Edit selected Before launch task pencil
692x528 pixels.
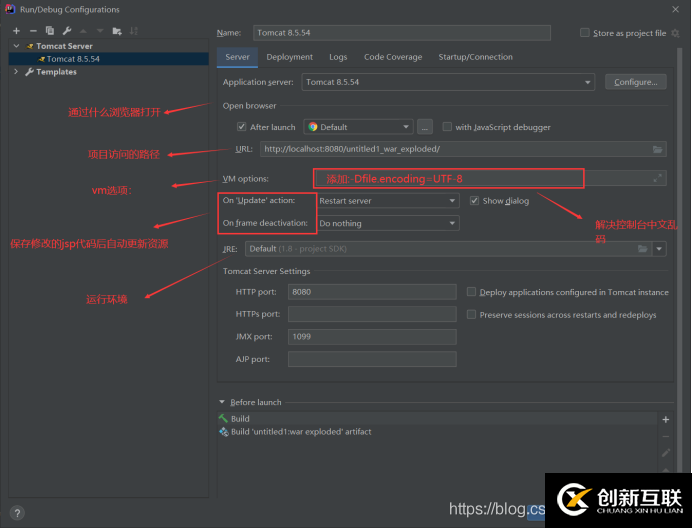(x=666, y=453)
